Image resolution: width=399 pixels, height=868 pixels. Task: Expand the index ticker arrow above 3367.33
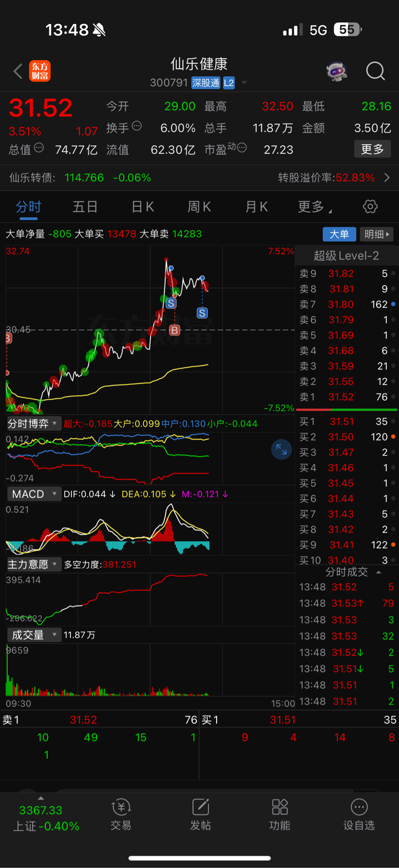pyautogui.click(x=41, y=798)
